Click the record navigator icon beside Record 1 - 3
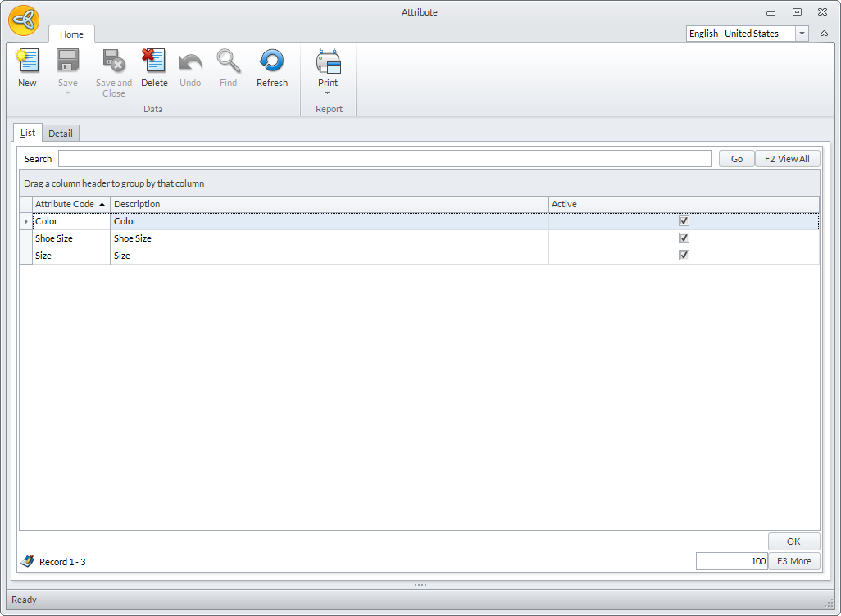 pos(27,561)
